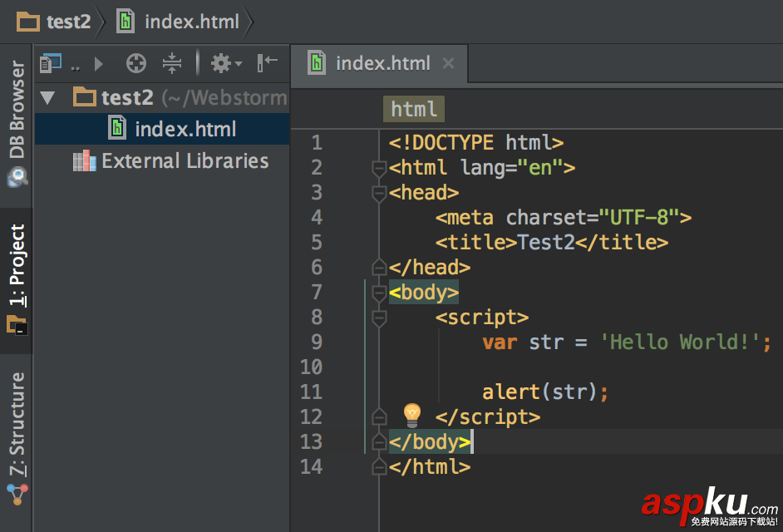Select index.html in the project tree

tap(185, 129)
